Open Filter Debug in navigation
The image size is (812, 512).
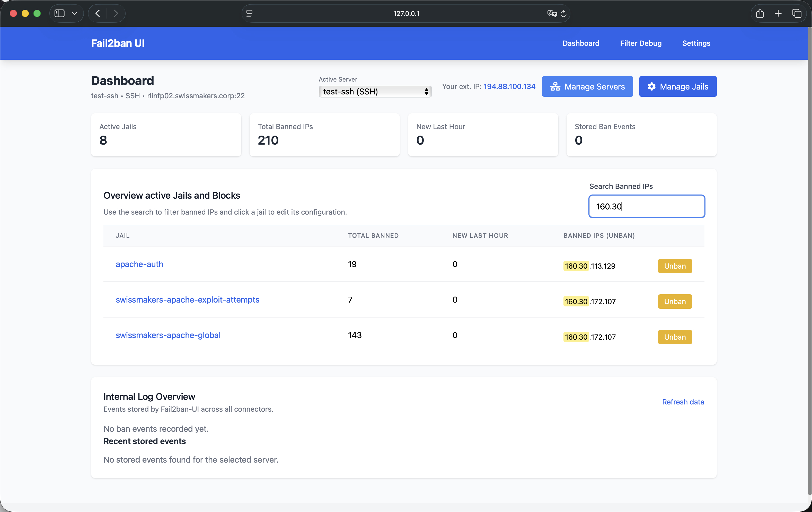tap(640, 43)
